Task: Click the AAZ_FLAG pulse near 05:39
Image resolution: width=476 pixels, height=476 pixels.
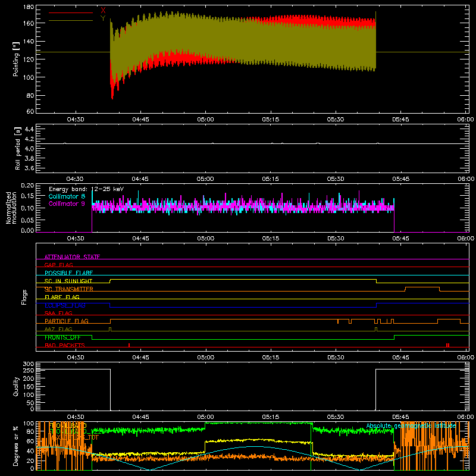Action: pyautogui.click(x=376, y=329)
